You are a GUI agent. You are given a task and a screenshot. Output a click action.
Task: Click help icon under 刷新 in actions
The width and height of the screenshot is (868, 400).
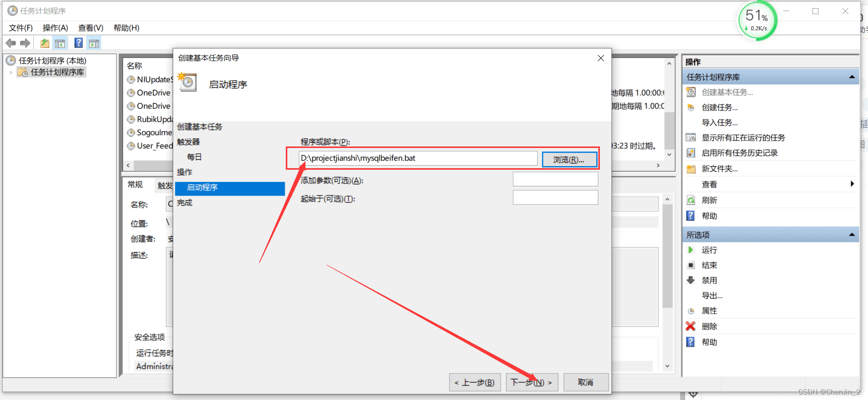tap(691, 216)
